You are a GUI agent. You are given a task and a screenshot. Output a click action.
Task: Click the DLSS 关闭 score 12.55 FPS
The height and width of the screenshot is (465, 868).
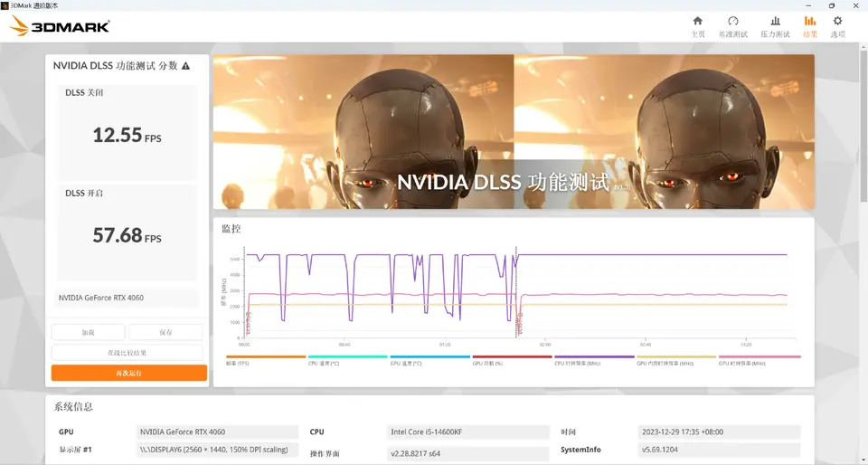[x=127, y=135]
